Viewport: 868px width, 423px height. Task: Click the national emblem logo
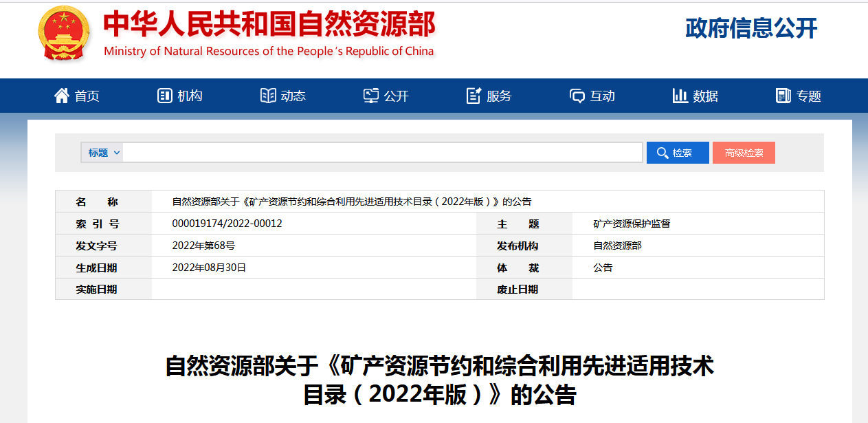coord(64,33)
